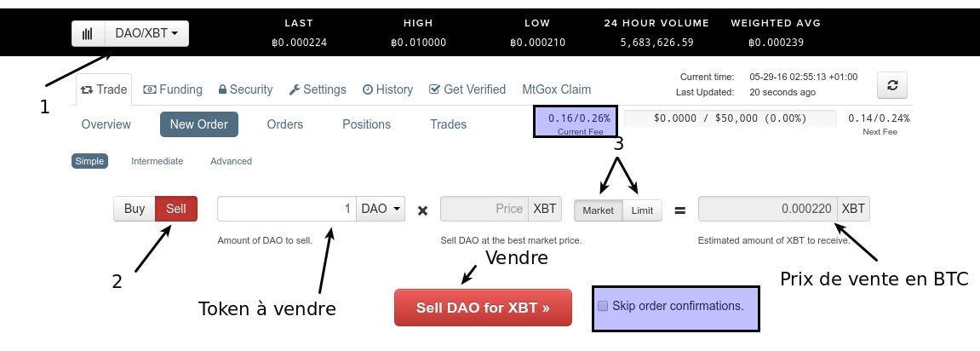Expand the DAO currency unit dropdown
The height and width of the screenshot is (351, 980).
pos(381,209)
